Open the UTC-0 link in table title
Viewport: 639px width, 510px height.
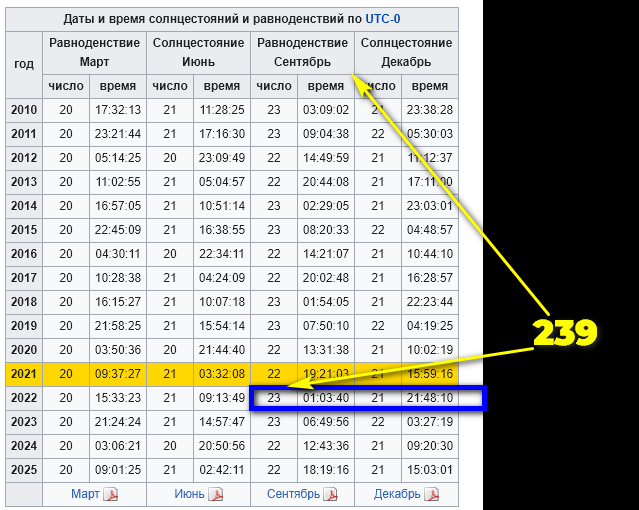click(x=383, y=19)
